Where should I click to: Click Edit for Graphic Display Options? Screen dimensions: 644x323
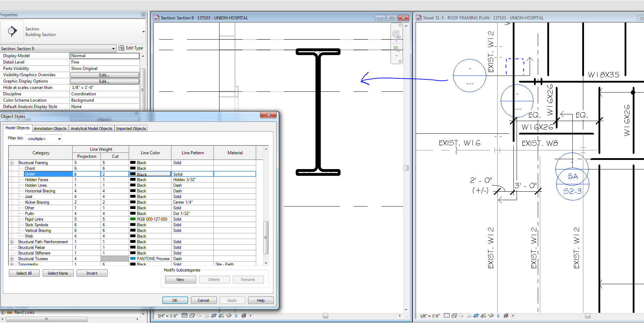(x=104, y=81)
